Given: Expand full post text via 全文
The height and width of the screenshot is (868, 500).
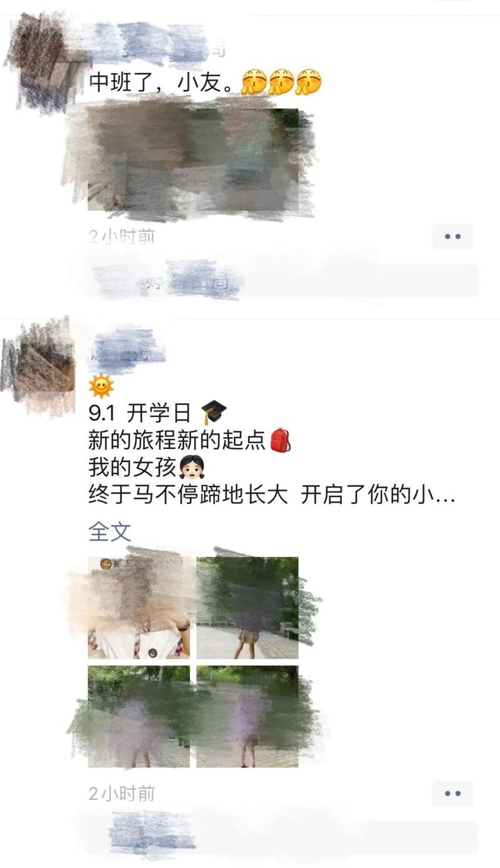Looking at the screenshot, I should (110, 532).
